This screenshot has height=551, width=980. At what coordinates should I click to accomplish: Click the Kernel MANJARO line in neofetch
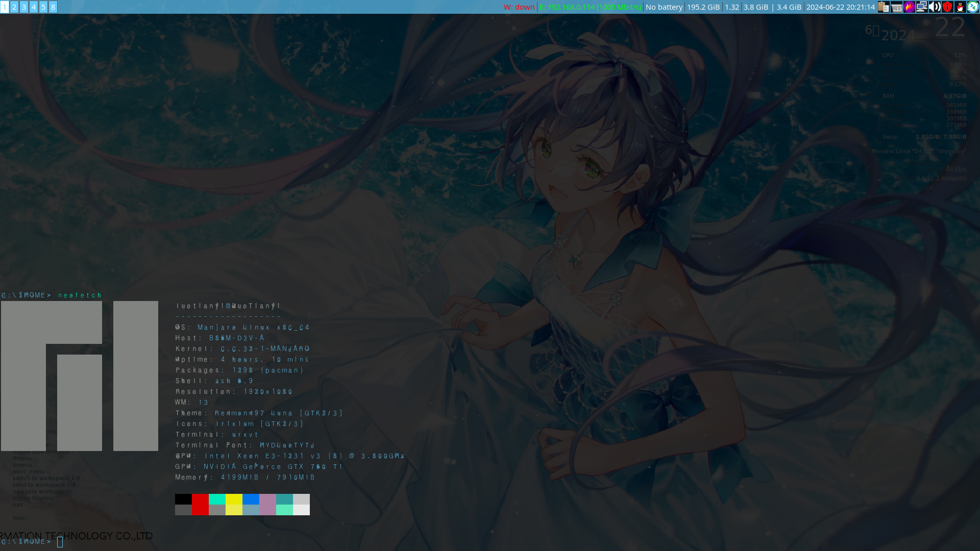[242, 348]
